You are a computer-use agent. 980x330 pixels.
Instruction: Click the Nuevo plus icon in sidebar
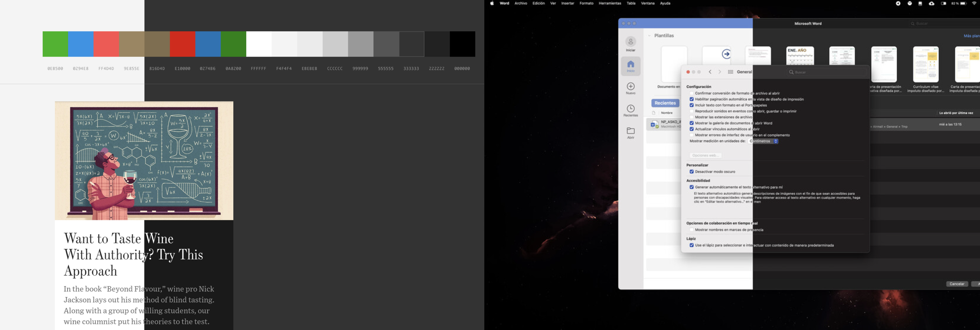(x=630, y=86)
